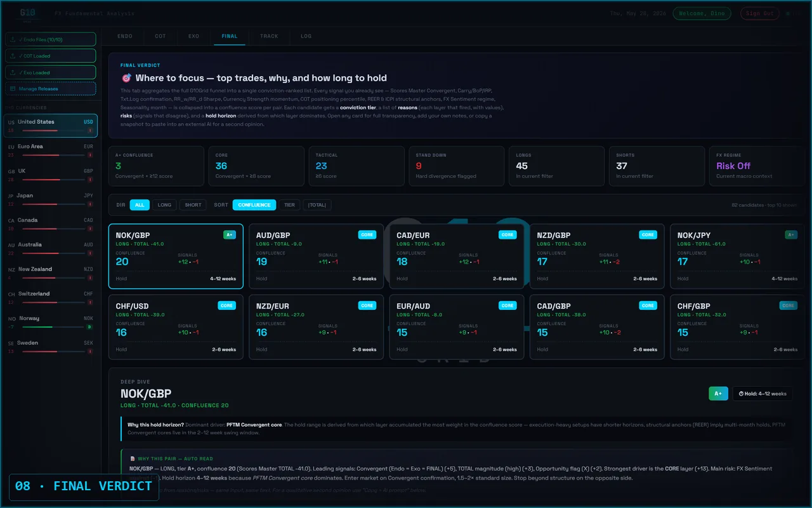Screen dimensions: 812x508
Task: Filter candidates by SHORT direction
Action: click(193, 204)
